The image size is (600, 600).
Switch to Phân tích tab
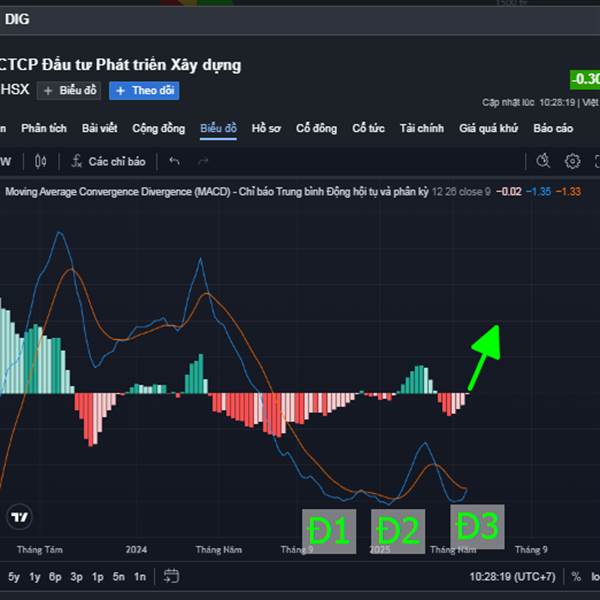[44, 128]
